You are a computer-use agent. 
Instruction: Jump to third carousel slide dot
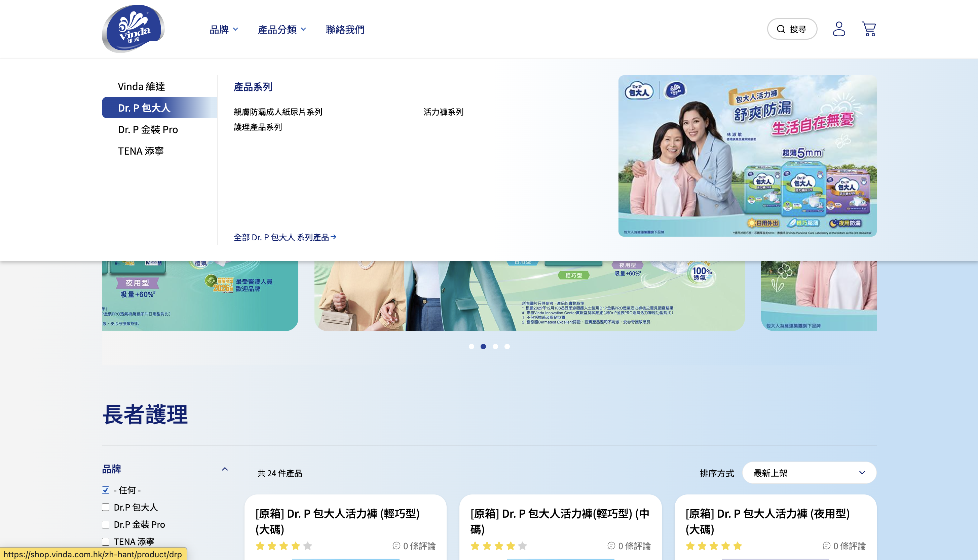[x=495, y=347]
